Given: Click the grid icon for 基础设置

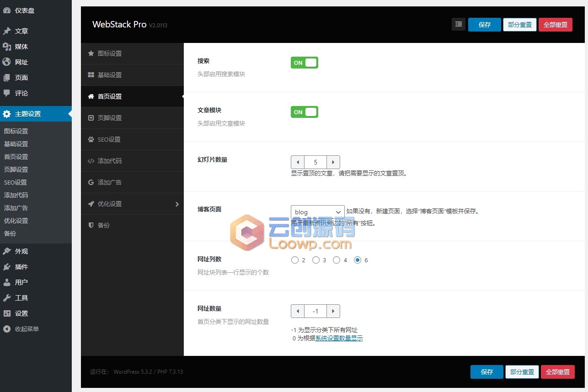Looking at the screenshot, I should (x=91, y=75).
